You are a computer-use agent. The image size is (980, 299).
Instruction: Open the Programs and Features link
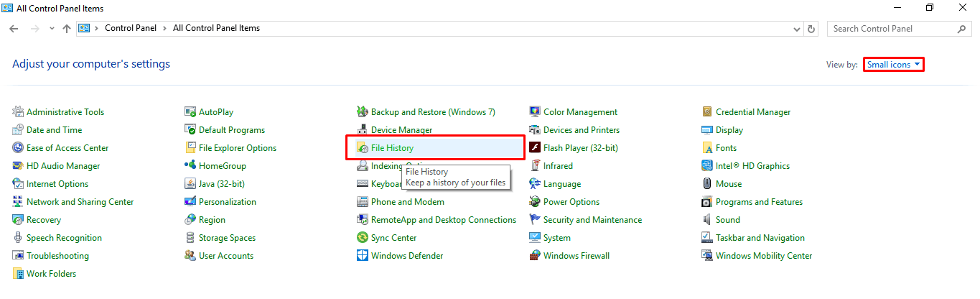(x=760, y=202)
